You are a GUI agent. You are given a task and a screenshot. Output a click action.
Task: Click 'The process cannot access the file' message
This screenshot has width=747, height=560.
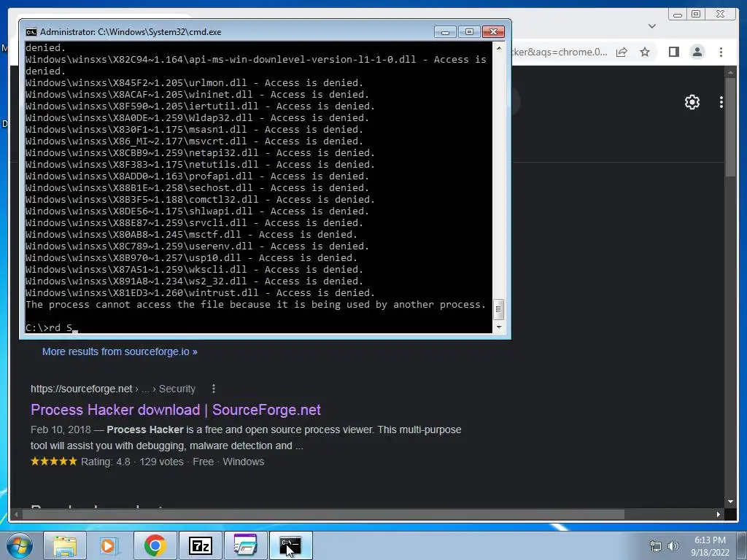(256, 305)
